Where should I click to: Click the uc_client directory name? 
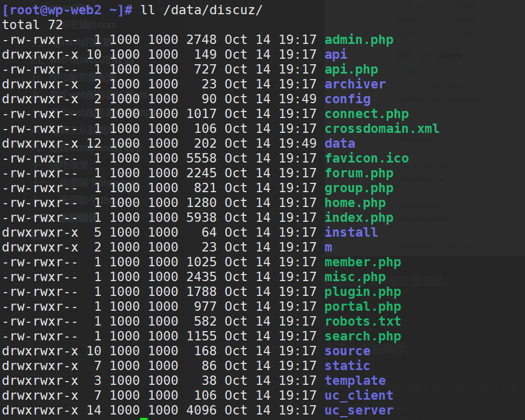tap(359, 396)
